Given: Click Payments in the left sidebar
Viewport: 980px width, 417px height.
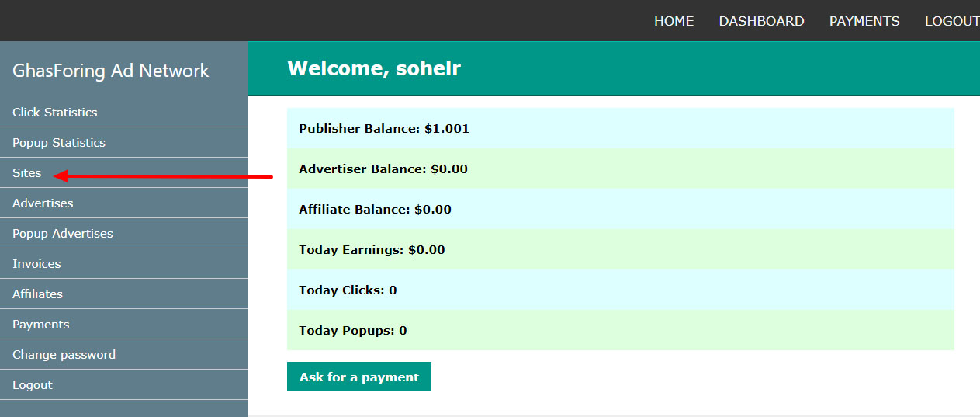Looking at the screenshot, I should 41,325.
